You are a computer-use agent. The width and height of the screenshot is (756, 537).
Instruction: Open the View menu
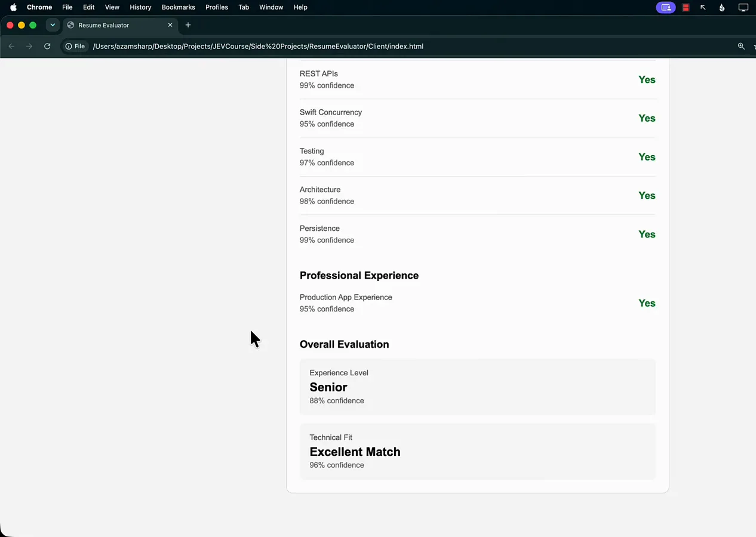click(112, 7)
